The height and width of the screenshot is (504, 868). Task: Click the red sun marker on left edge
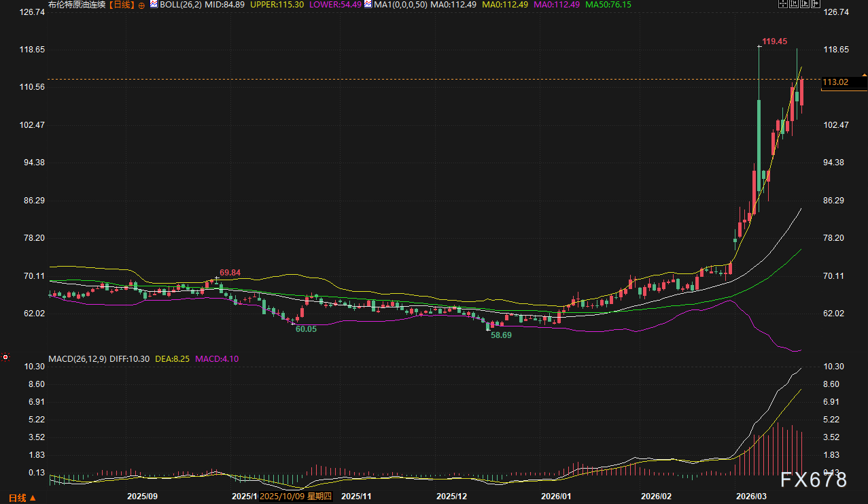point(5,356)
